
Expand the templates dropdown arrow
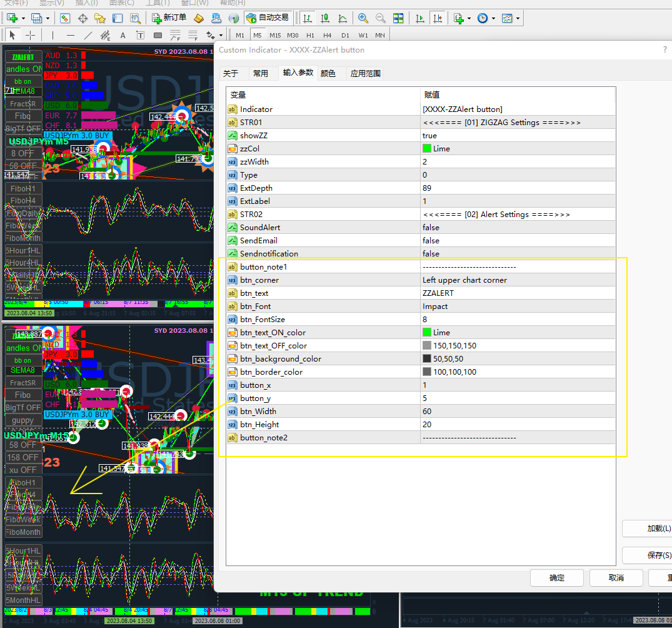518,18
